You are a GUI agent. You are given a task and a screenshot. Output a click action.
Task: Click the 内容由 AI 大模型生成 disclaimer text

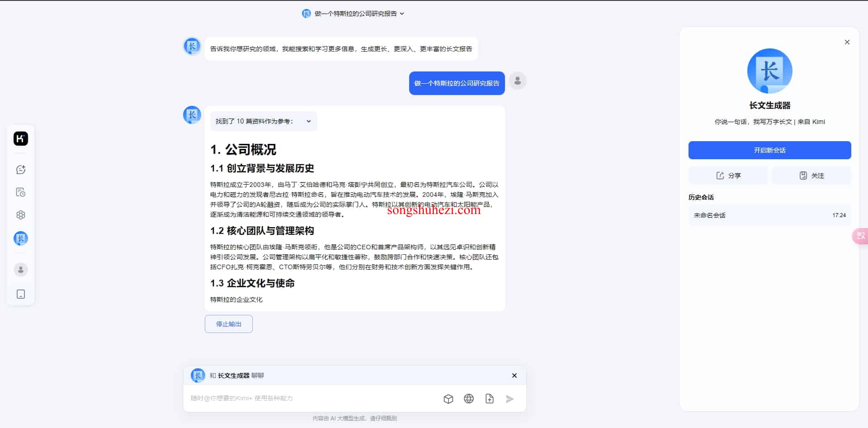(355, 418)
